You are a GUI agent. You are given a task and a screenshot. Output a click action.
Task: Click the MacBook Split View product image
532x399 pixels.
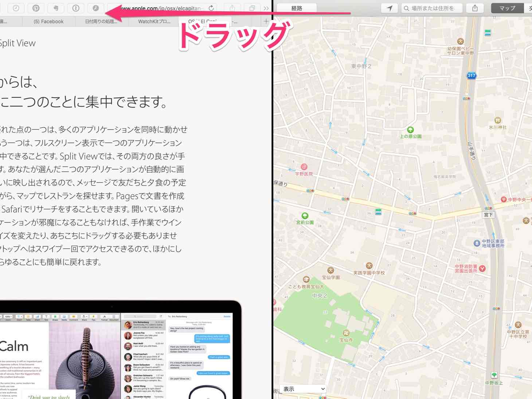coord(120,350)
